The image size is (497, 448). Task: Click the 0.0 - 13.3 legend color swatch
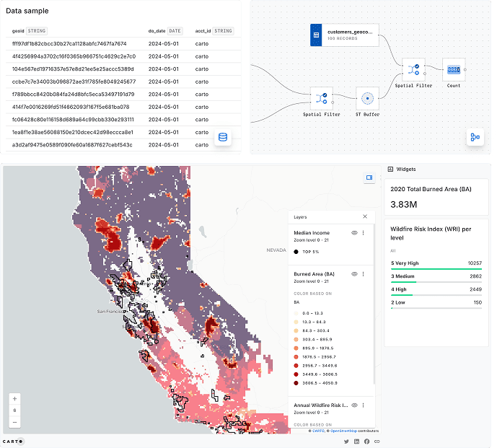(x=296, y=313)
